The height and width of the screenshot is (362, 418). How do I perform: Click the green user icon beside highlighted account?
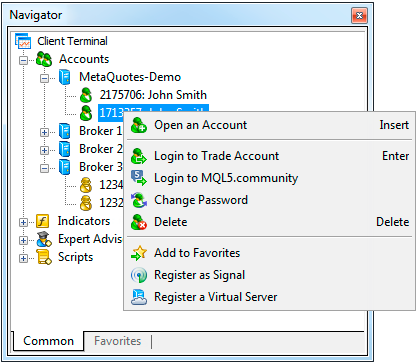86,113
